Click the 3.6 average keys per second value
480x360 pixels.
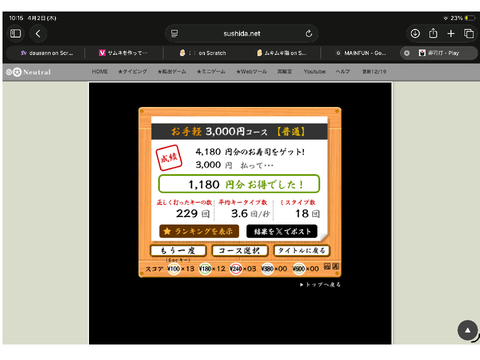pyautogui.click(x=239, y=213)
